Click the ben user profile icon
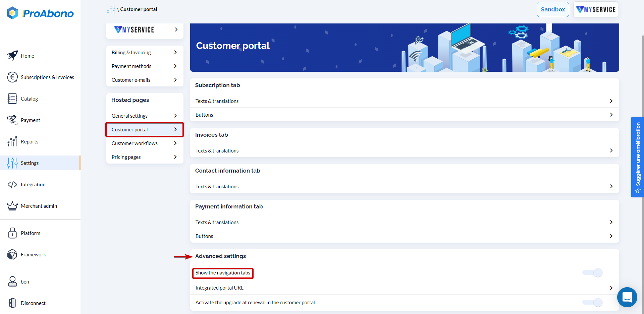Viewport: 644px width, 314px height. coord(12,281)
